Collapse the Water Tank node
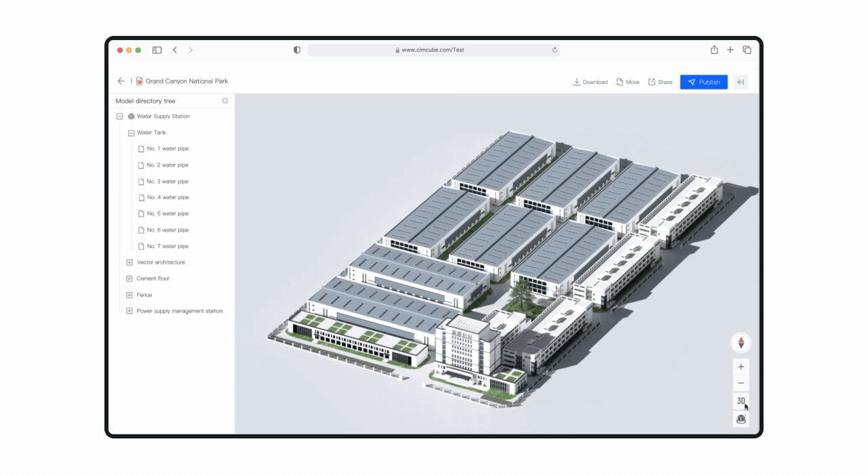The width and height of the screenshot is (868, 475). pyautogui.click(x=131, y=133)
